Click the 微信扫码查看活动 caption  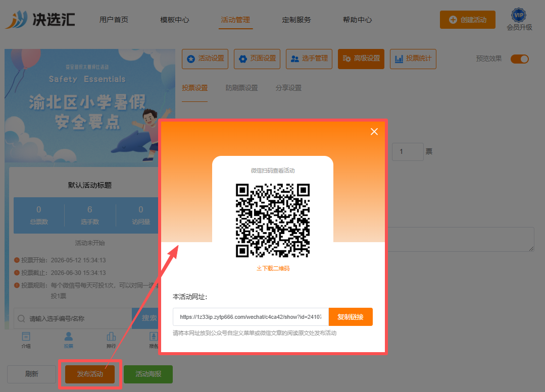(x=273, y=171)
